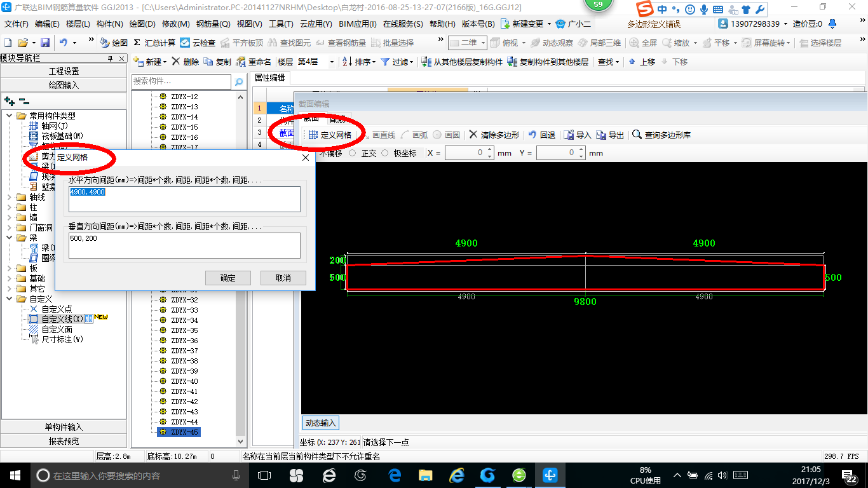
Task: Click 重命名 rename icon
Action: [x=254, y=62]
